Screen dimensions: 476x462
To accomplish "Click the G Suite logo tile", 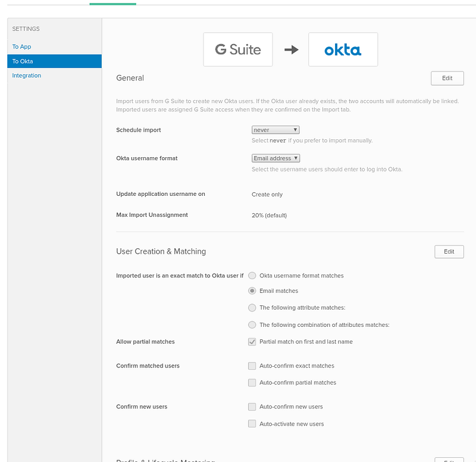I will pos(237,49).
